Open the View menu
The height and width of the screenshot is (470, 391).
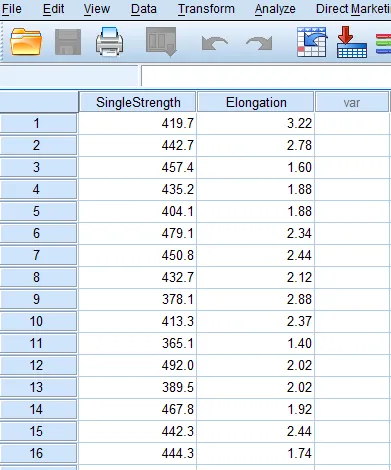[x=97, y=9]
